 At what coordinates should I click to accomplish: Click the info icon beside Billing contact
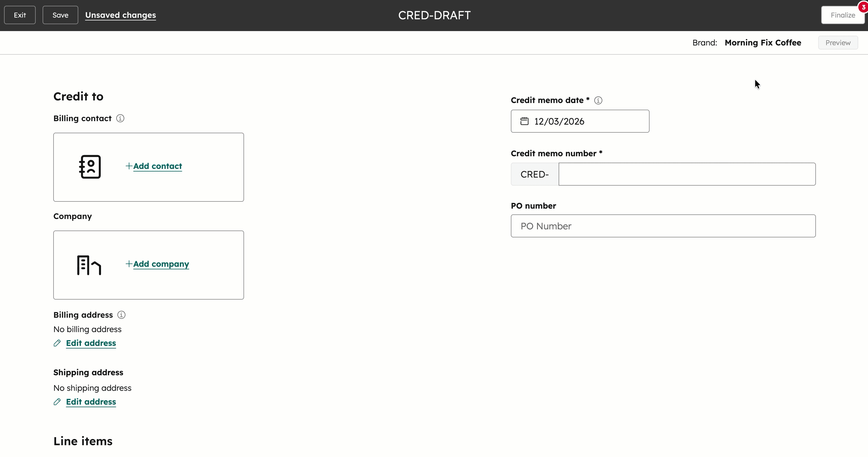coord(120,118)
